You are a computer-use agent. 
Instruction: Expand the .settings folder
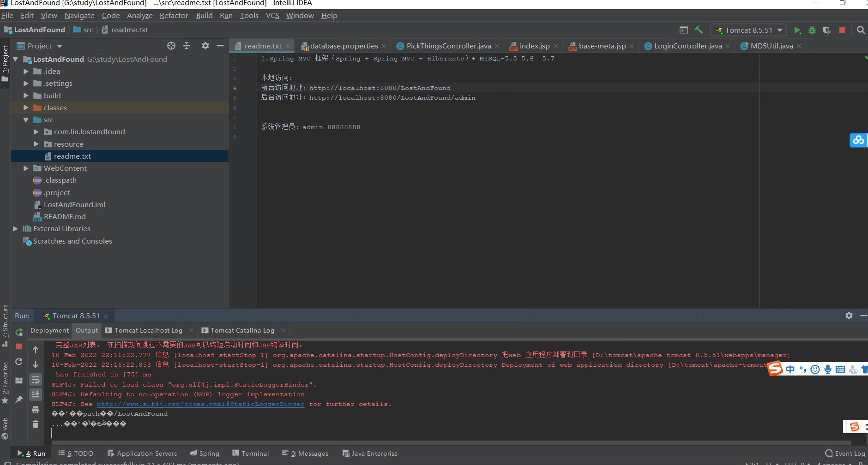[x=26, y=83]
